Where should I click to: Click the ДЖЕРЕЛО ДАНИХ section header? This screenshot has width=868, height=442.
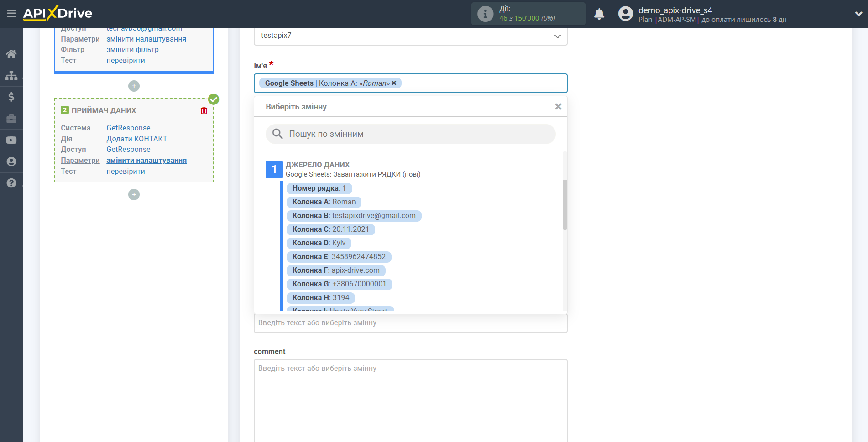coord(318,165)
